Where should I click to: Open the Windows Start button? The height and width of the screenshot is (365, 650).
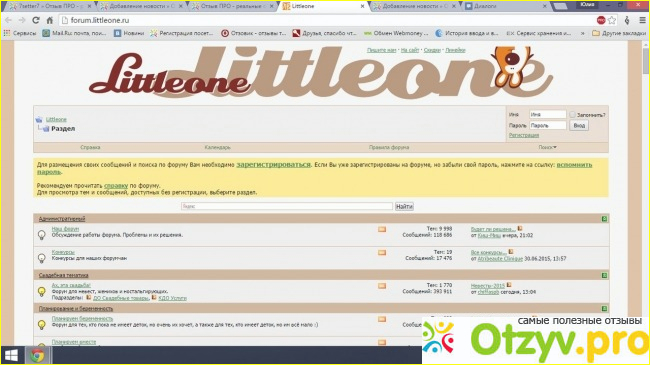coord(12,355)
